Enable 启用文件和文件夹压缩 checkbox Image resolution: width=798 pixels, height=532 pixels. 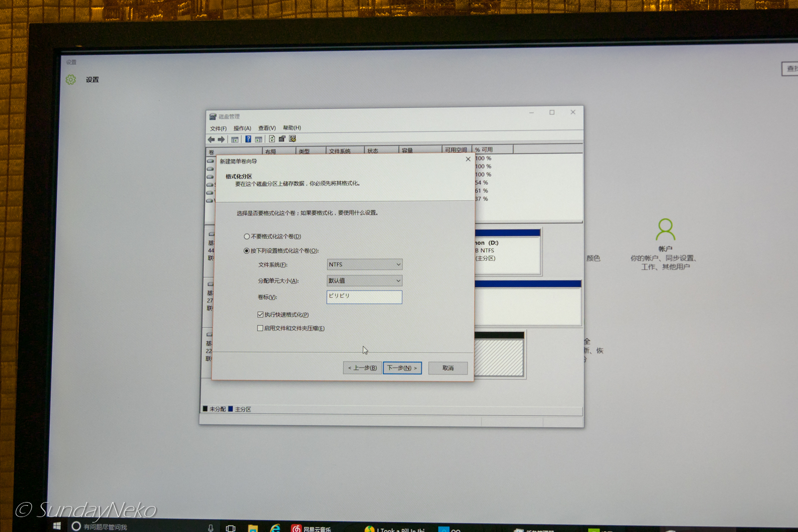(260, 328)
